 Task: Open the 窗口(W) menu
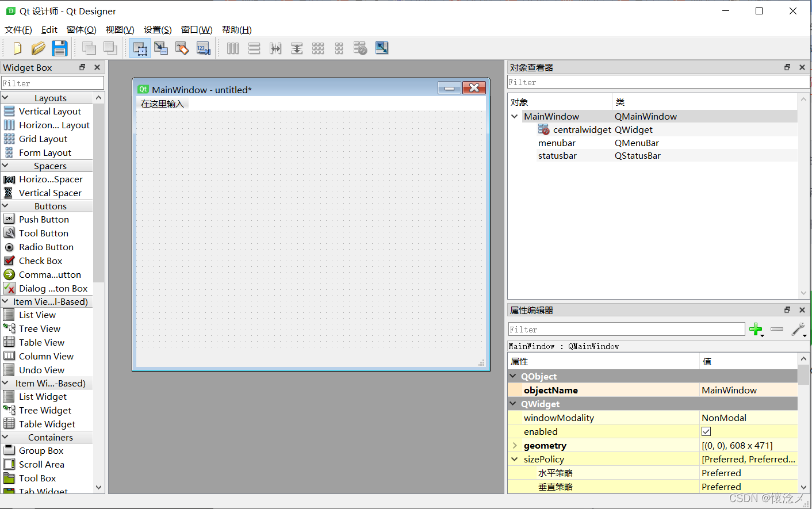coord(197,30)
